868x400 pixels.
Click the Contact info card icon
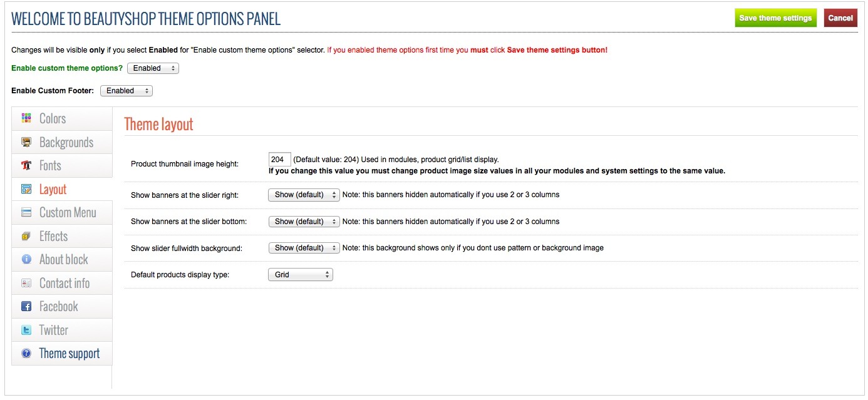coord(26,283)
